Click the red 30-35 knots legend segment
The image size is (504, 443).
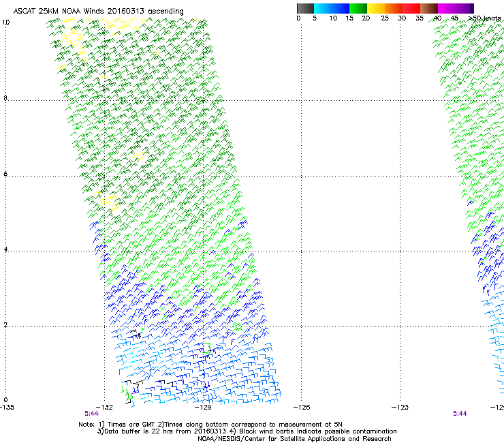coord(411,8)
